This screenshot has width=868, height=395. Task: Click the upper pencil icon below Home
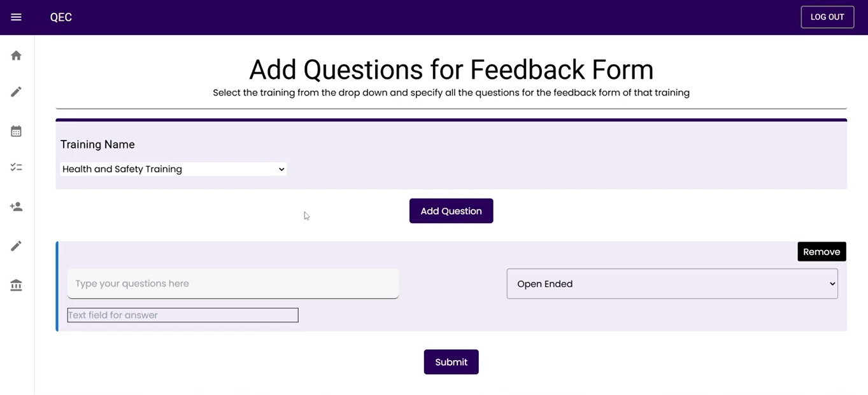tap(17, 92)
